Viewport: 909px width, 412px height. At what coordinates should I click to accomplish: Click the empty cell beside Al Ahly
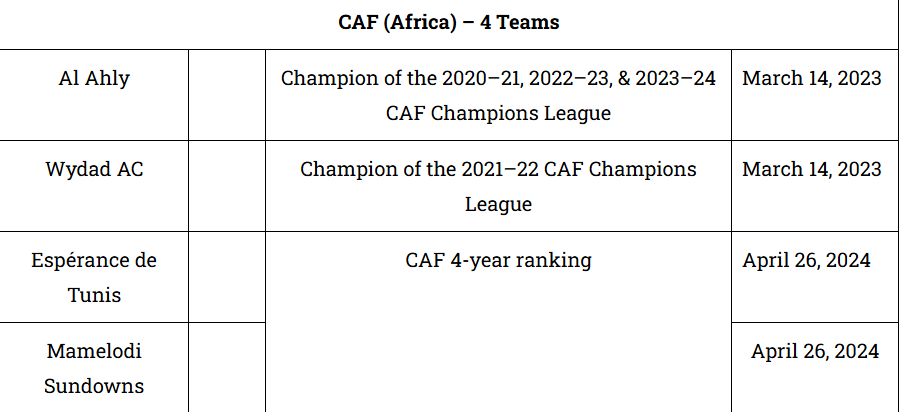click(227, 94)
